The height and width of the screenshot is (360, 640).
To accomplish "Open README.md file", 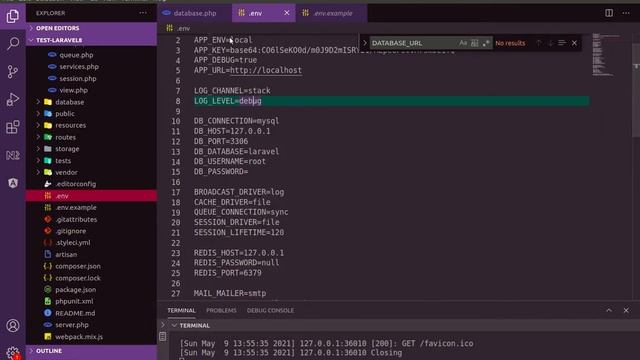I will click(x=75, y=313).
